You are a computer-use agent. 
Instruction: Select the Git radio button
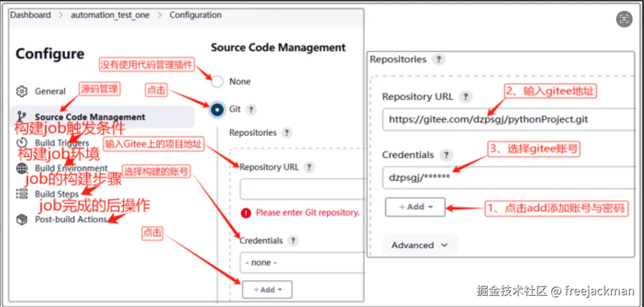(x=217, y=110)
